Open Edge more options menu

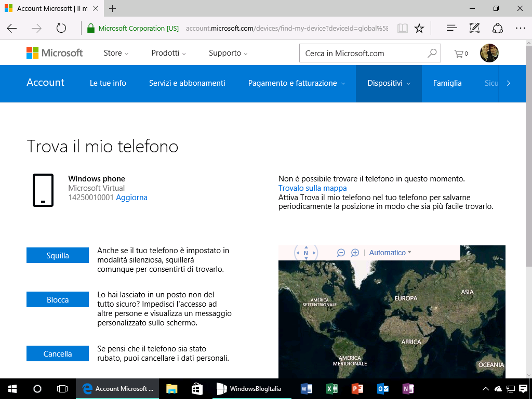[520, 28]
